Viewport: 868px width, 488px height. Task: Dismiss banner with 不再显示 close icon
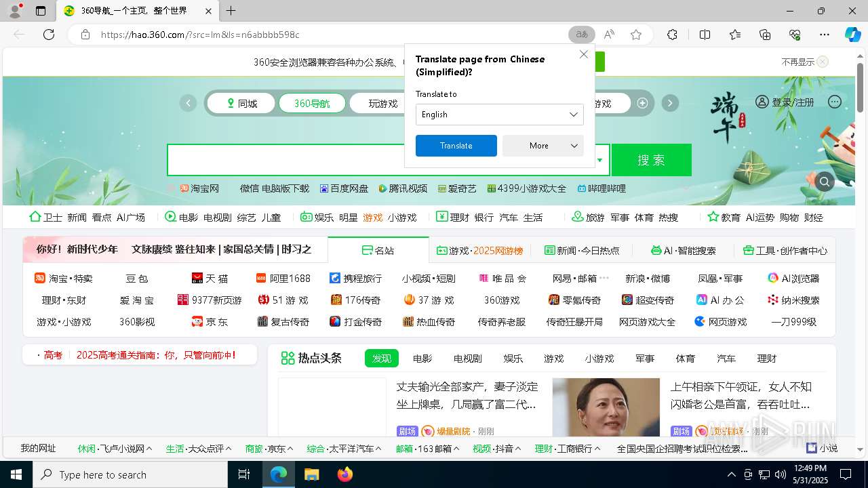pyautogui.click(x=823, y=62)
